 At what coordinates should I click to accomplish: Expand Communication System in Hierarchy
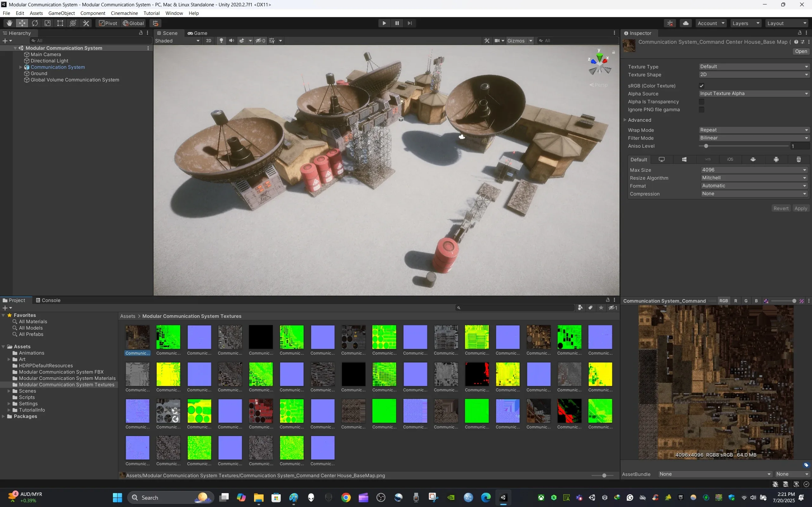pyautogui.click(x=21, y=67)
